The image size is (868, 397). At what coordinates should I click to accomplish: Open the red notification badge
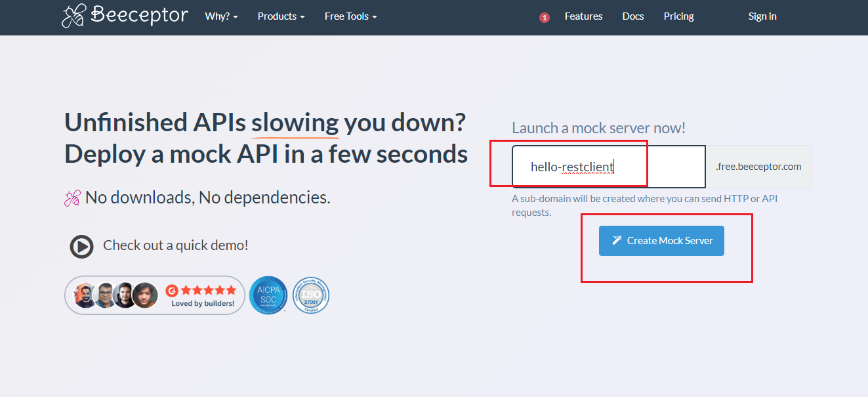coord(544,18)
